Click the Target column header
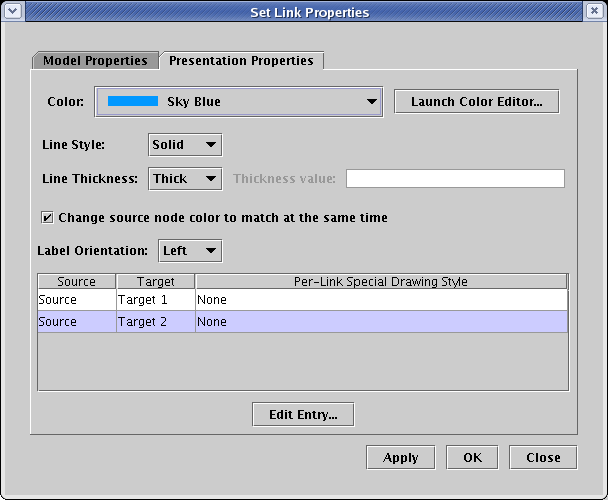Image resolution: width=608 pixels, height=500 pixels. click(x=156, y=282)
